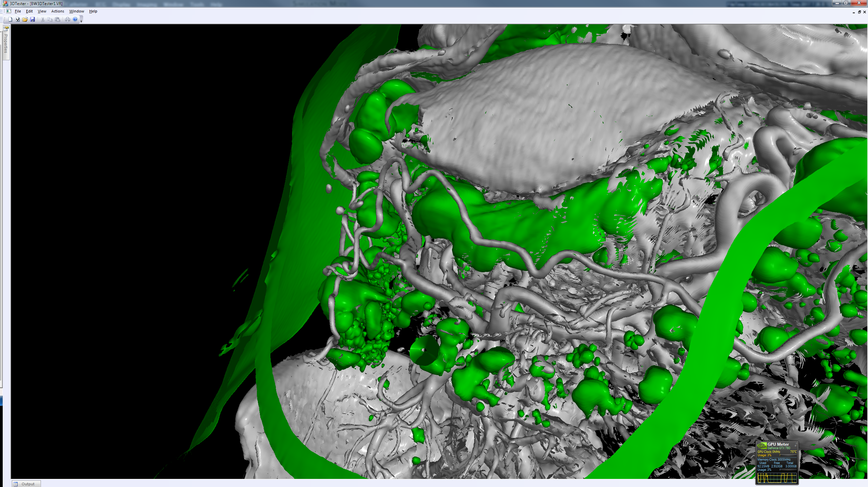
Task: Click the Paste clipboard icon
Action: (57, 19)
